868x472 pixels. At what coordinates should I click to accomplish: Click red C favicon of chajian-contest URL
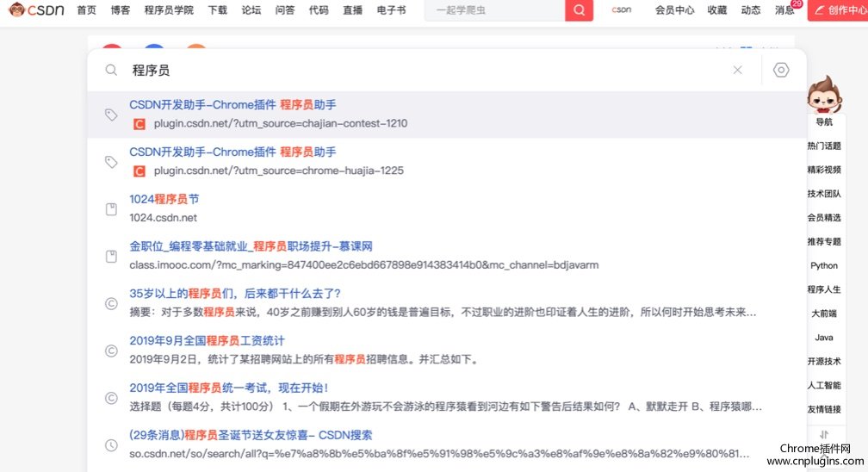(x=139, y=124)
